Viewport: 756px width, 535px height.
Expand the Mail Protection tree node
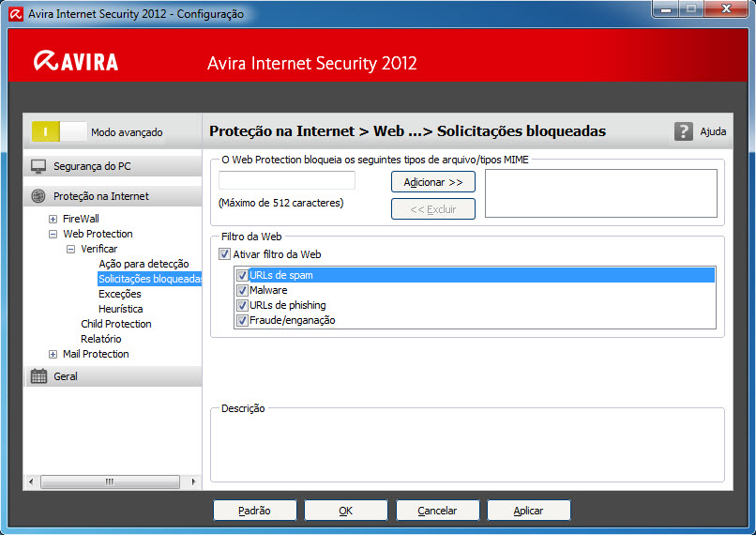pos(53,354)
